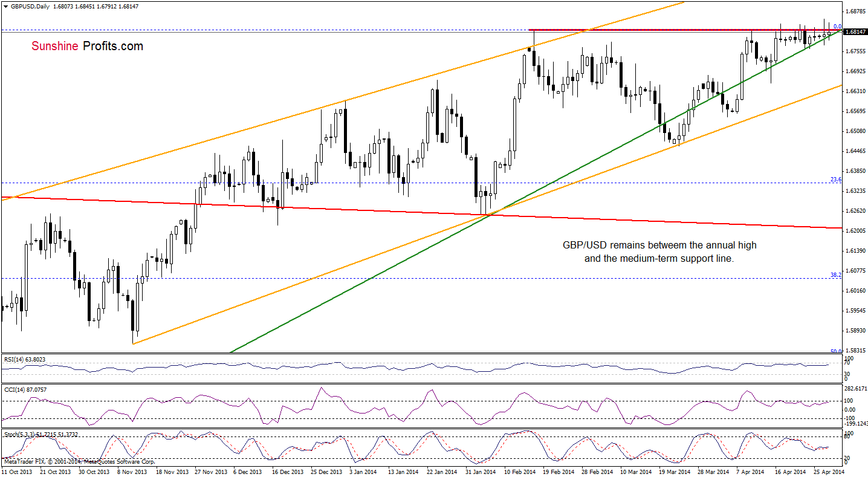The image size is (868, 477).
Task: Select price axis value 1.65080
Action: tap(856, 131)
